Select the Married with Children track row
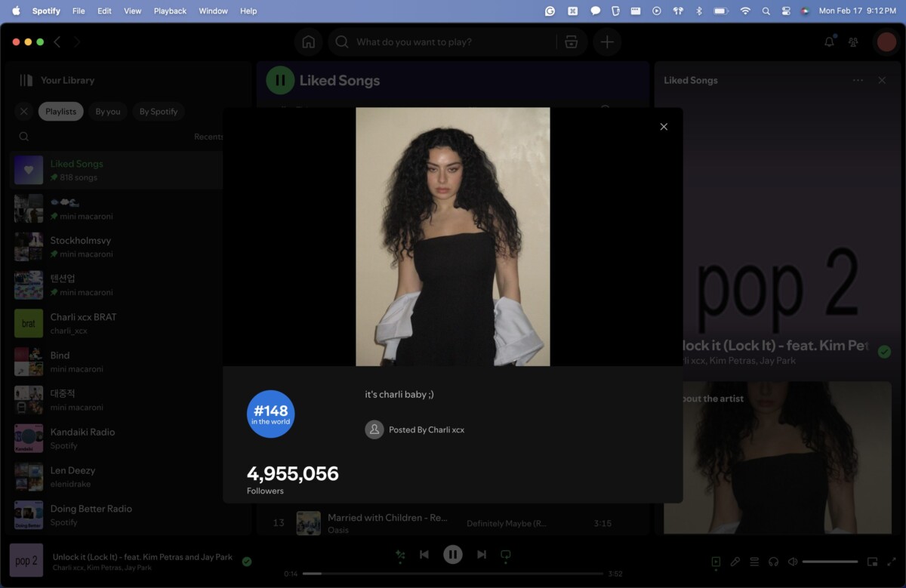The image size is (906, 588). point(453,523)
